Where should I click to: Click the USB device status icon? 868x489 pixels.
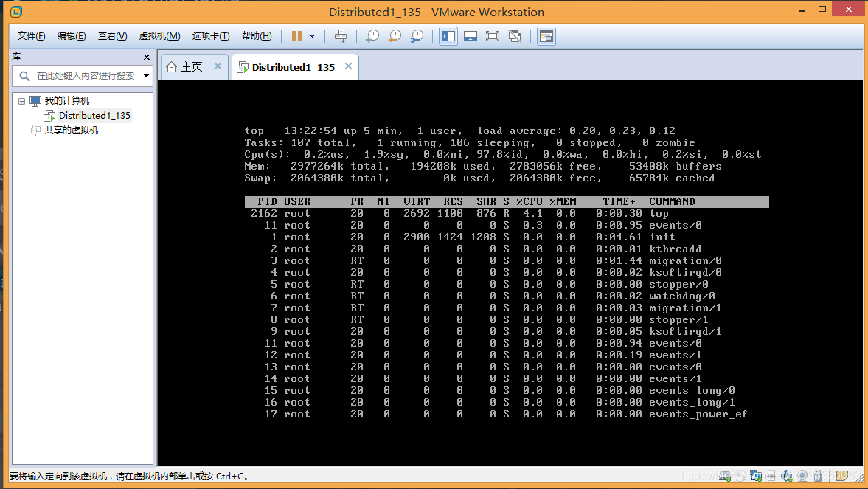818,476
